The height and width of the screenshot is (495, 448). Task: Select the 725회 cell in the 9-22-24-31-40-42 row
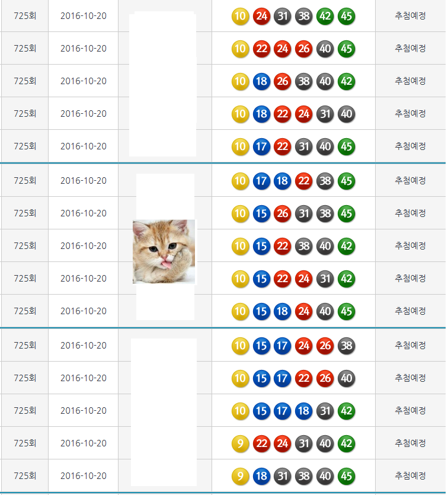coord(25,443)
